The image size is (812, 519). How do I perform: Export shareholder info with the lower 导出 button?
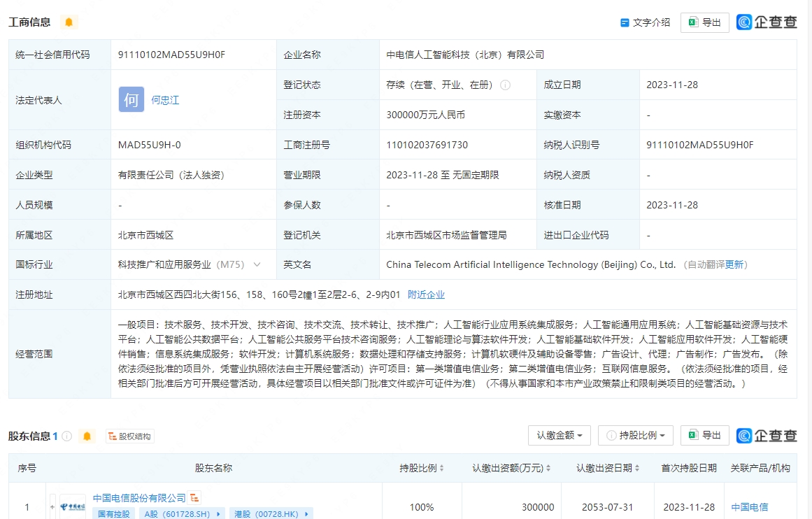[x=705, y=436]
